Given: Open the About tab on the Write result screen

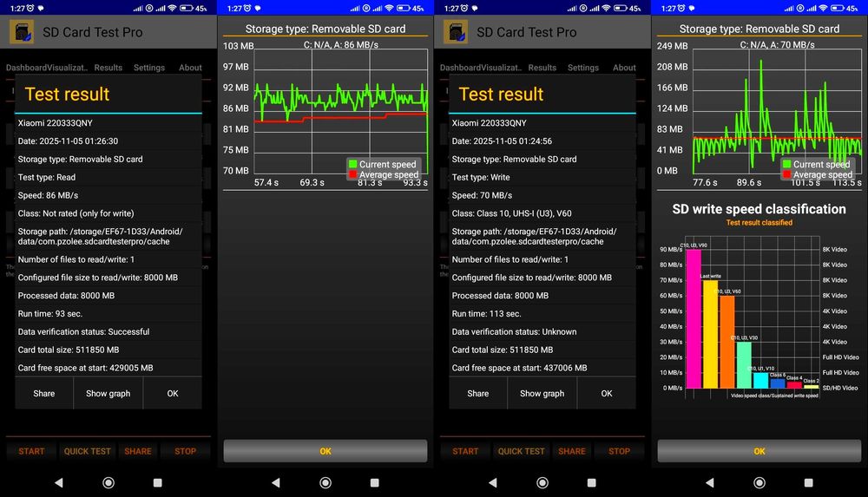Looking at the screenshot, I should tap(624, 68).
